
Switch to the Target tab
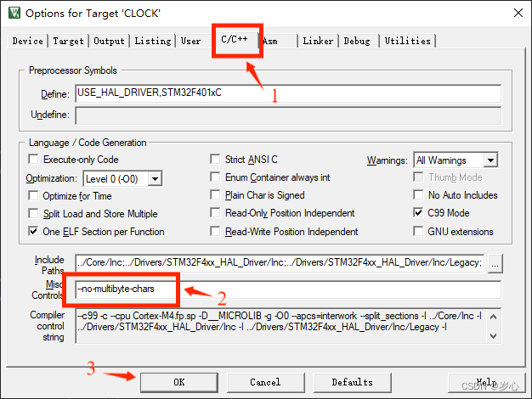68,41
